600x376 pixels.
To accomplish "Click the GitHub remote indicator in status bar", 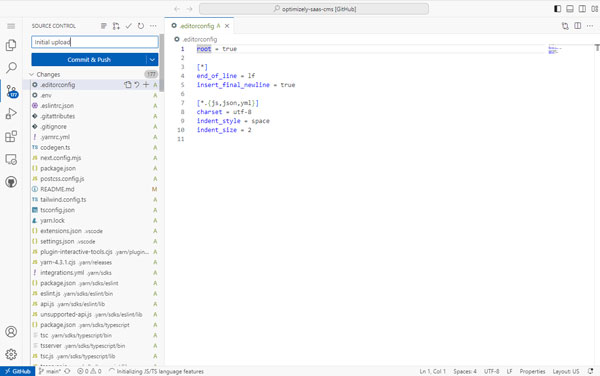I will click(x=18, y=371).
